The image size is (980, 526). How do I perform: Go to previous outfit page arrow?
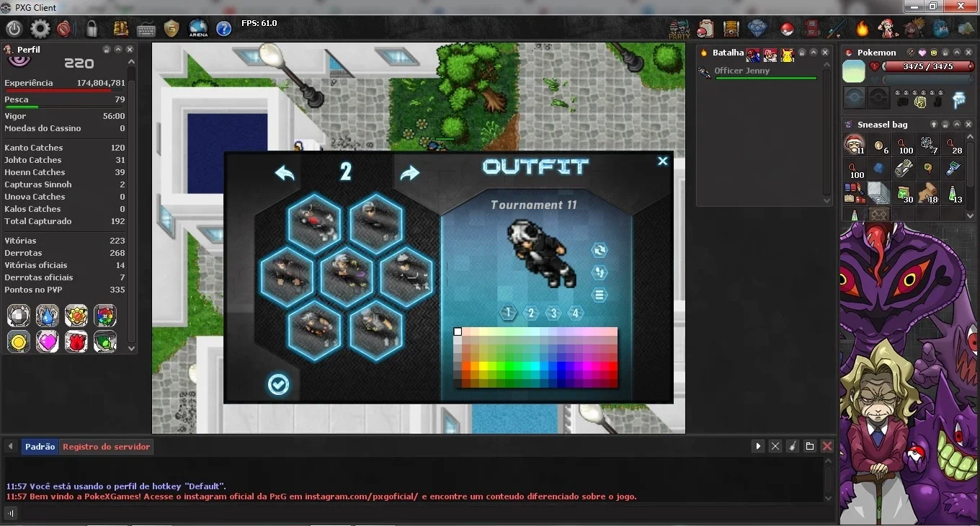pyautogui.click(x=285, y=173)
